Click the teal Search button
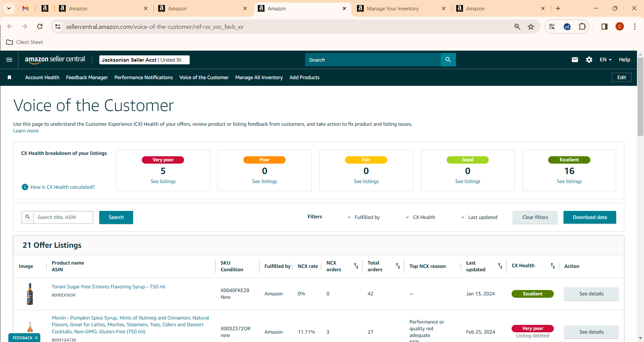 tap(116, 217)
